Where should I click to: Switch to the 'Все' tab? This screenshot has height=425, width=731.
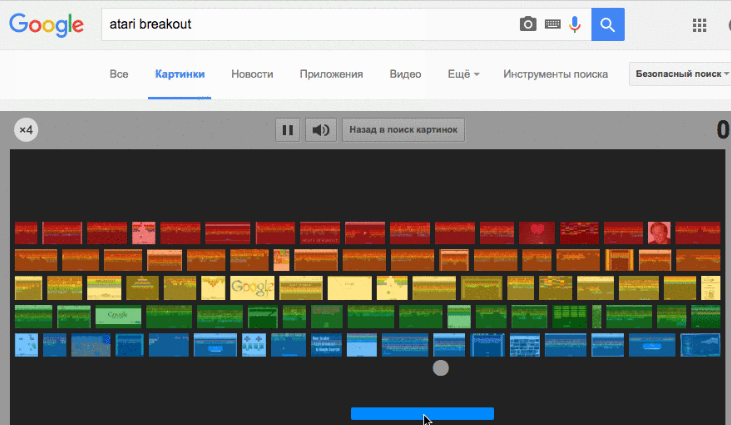click(x=119, y=74)
